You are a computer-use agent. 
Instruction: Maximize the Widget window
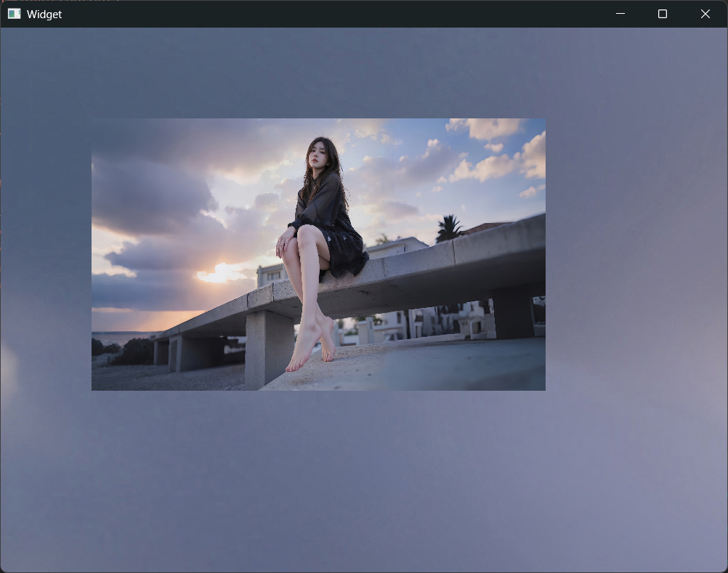click(x=663, y=14)
